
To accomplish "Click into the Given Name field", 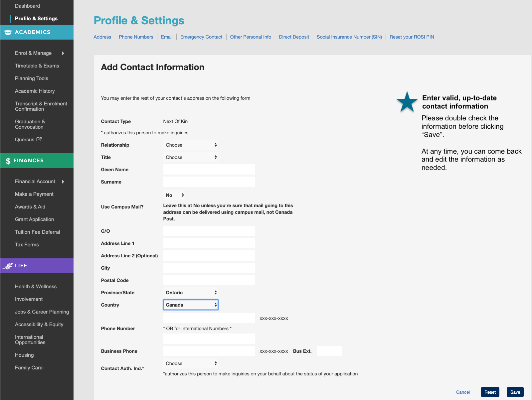I will pos(209,170).
